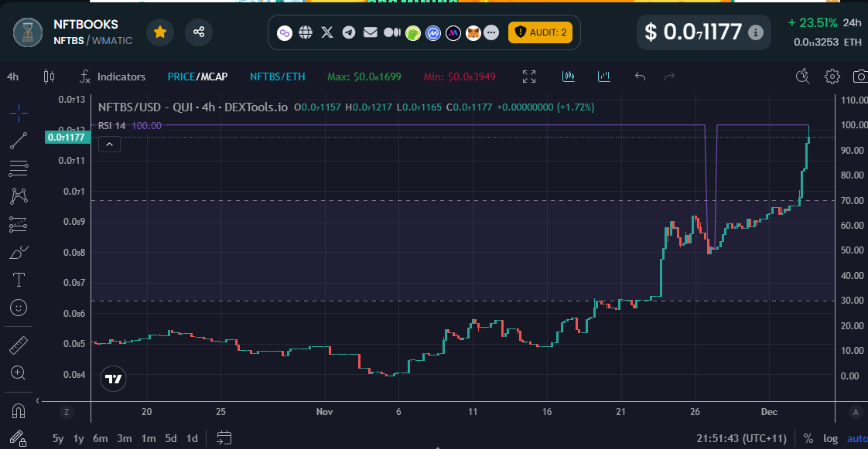
Task: Activate the zoom-in tool in sidebar
Action: click(x=19, y=373)
